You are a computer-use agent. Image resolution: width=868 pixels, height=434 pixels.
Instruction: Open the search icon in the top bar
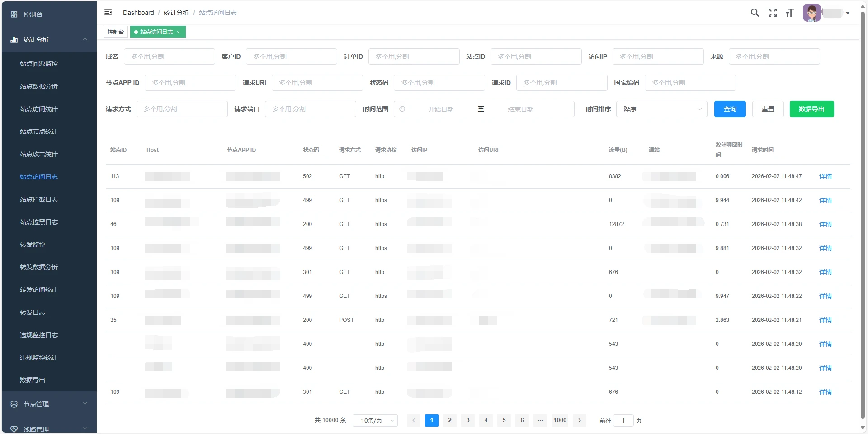[x=754, y=13]
